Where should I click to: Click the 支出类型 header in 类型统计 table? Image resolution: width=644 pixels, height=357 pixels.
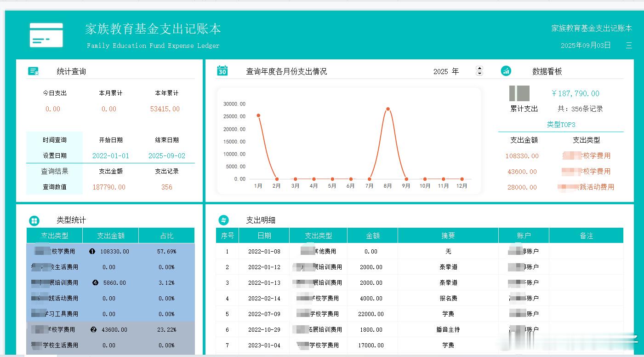click(55, 236)
